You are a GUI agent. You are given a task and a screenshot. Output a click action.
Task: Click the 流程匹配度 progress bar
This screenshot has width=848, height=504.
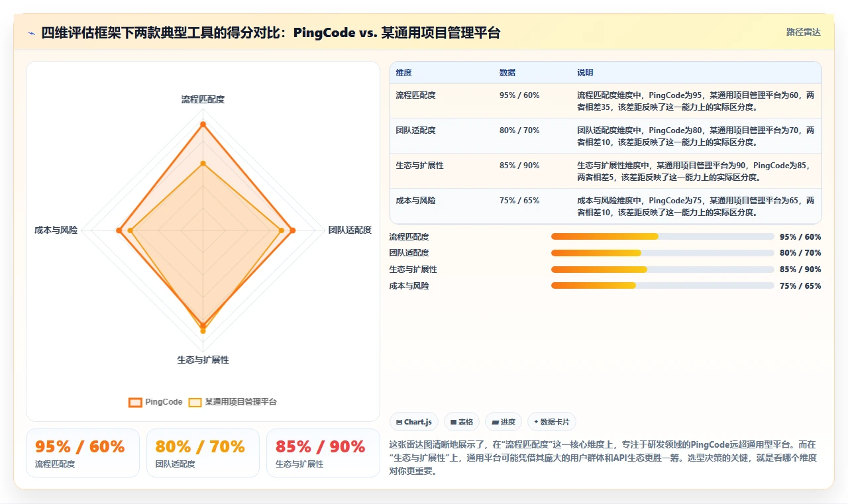point(662,236)
